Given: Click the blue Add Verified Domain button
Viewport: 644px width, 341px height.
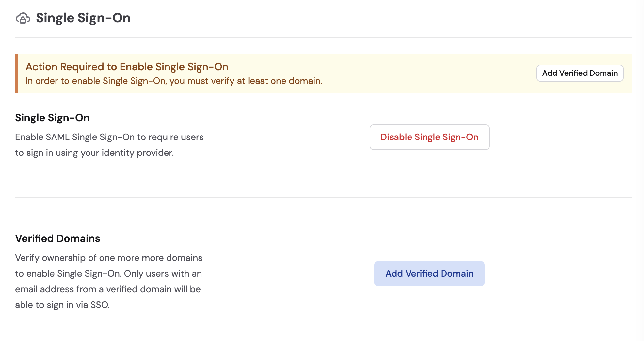Looking at the screenshot, I should coord(429,273).
